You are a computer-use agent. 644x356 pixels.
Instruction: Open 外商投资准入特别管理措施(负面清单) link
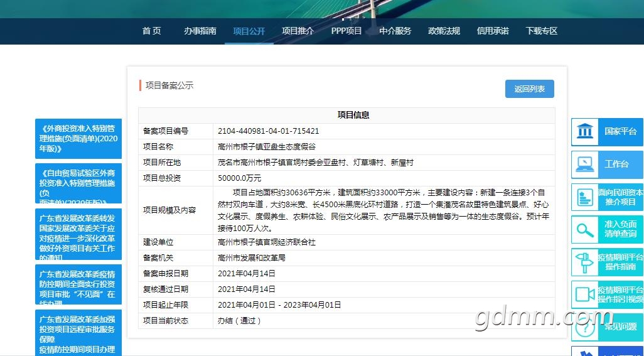[x=78, y=138]
